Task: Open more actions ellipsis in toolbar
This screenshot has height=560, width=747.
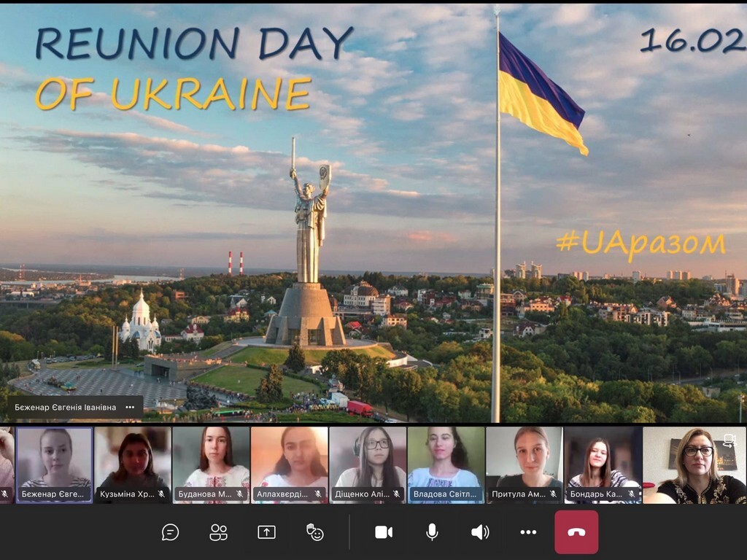Action: 528,532
